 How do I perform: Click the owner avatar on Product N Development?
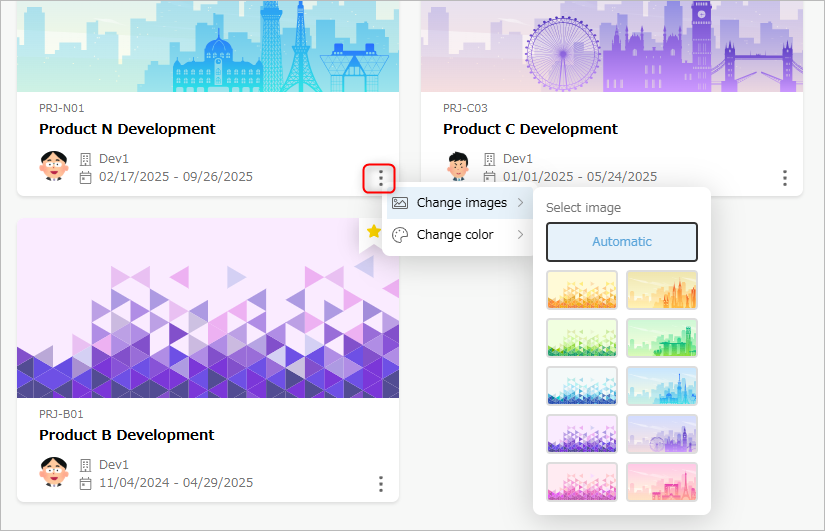tap(54, 166)
